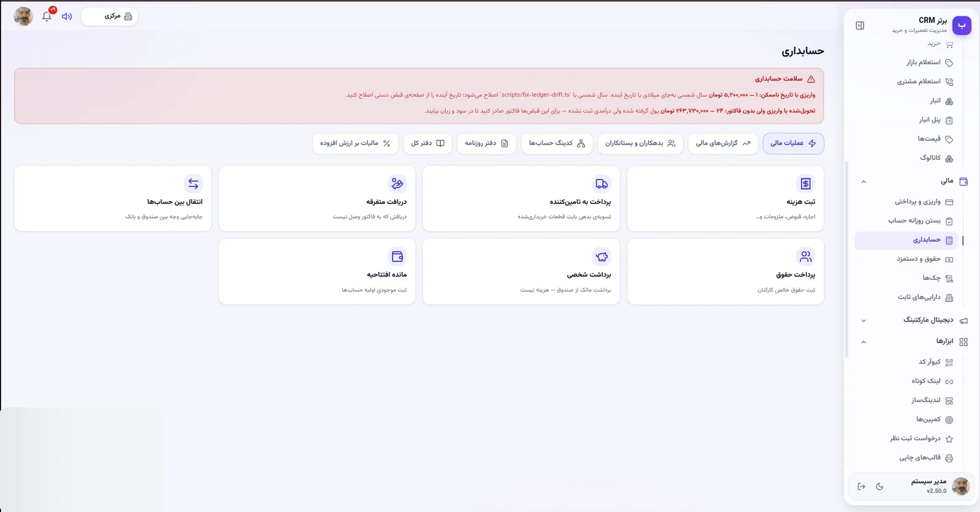Switch to بدهکاران و بستانکاران tab
The image size is (980, 512).
click(x=640, y=143)
